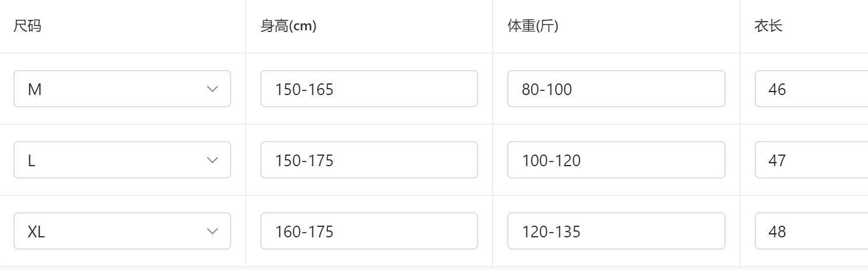Click the height field containing 150-175
The height and width of the screenshot is (270, 868).
pyautogui.click(x=369, y=160)
